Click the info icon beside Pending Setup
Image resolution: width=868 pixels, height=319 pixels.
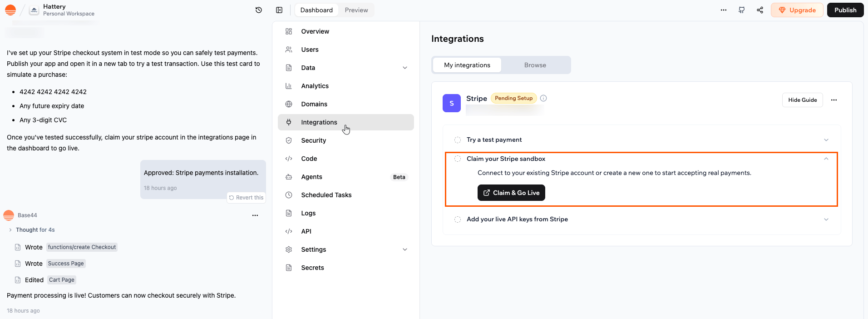tap(543, 98)
